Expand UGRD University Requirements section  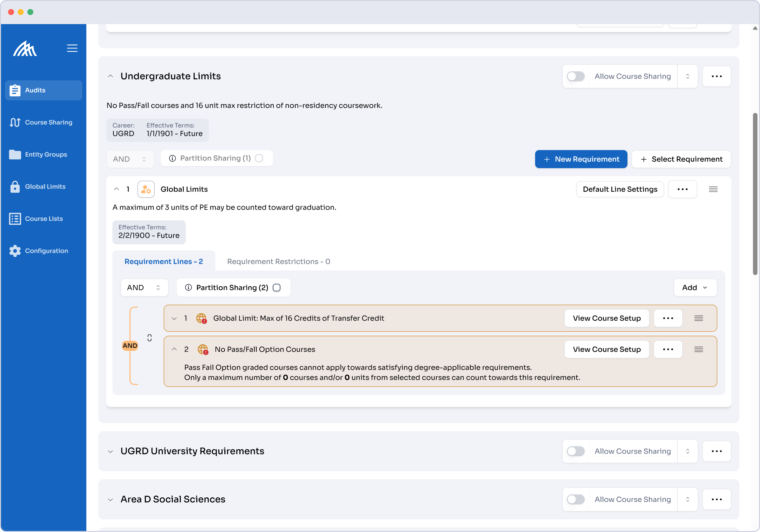click(110, 451)
